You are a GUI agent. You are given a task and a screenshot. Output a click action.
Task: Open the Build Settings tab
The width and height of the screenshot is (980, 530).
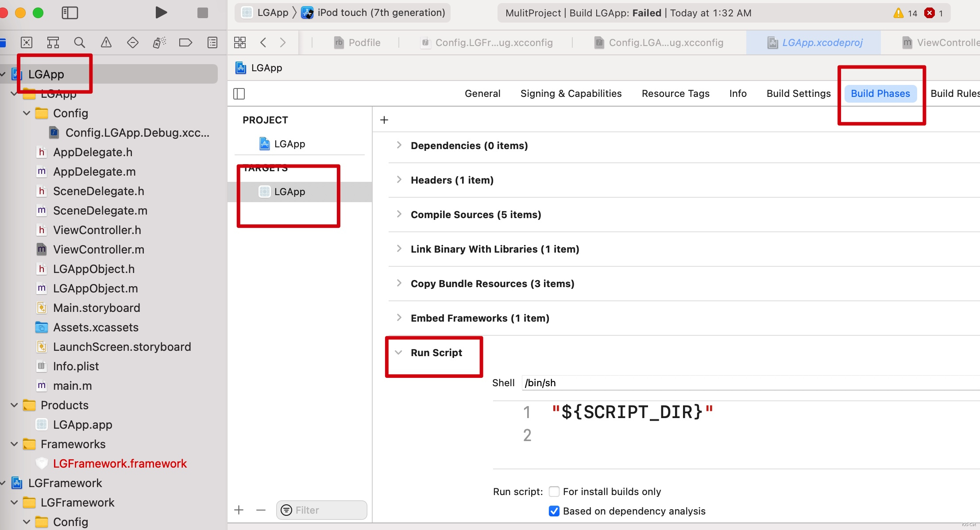pyautogui.click(x=799, y=93)
